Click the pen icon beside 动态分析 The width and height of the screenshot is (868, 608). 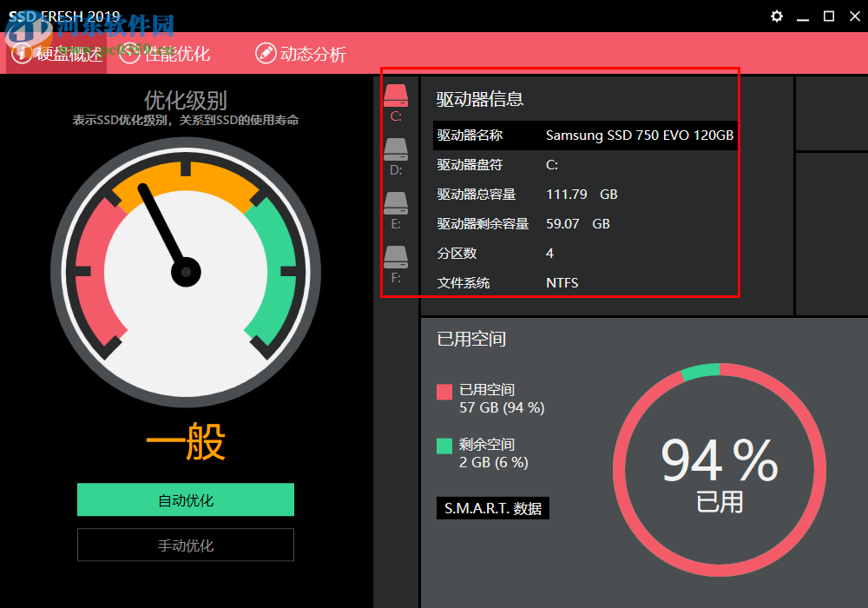266,53
